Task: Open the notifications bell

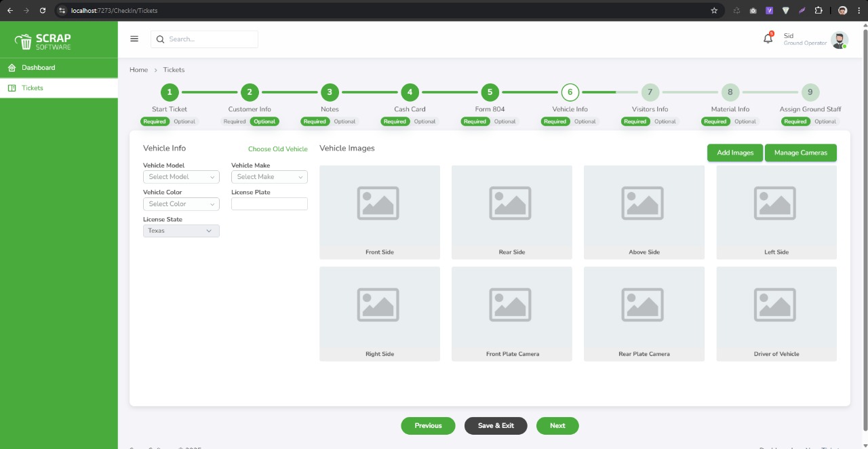Action: coord(768,39)
